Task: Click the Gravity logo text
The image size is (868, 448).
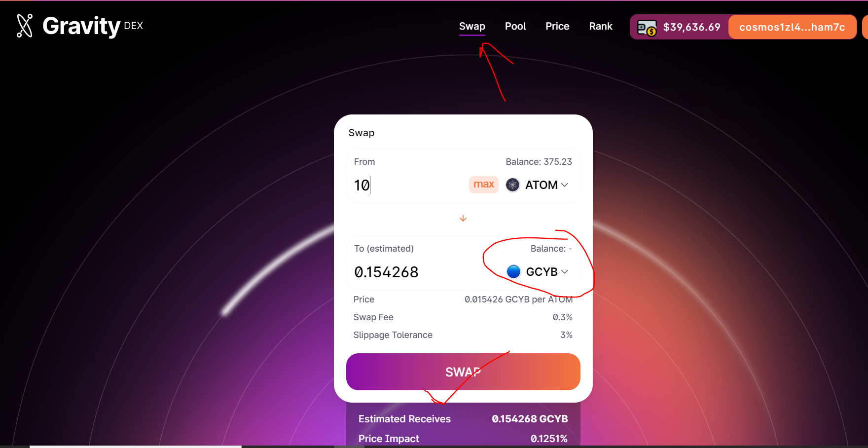Action: point(81,26)
